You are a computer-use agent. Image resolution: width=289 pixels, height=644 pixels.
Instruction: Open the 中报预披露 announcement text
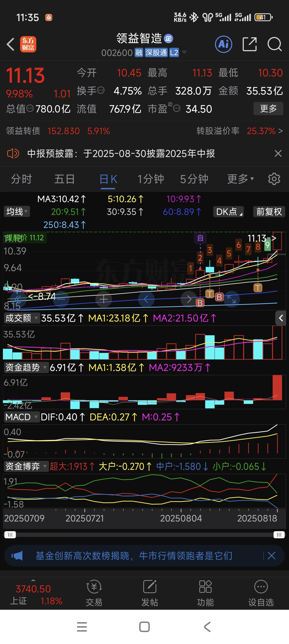[121, 153]
